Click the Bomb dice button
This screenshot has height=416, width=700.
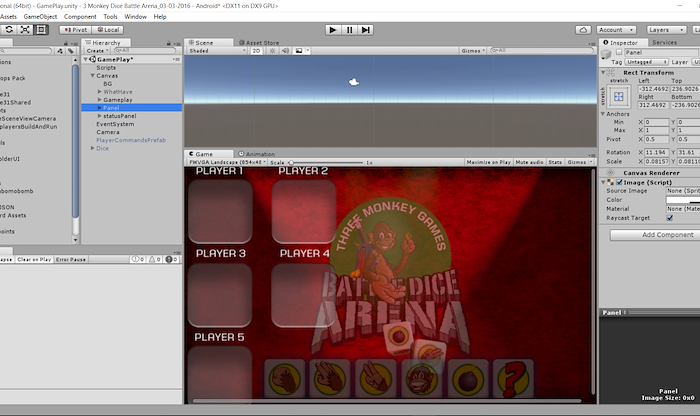pyautogui.click(x=467, y=379)
